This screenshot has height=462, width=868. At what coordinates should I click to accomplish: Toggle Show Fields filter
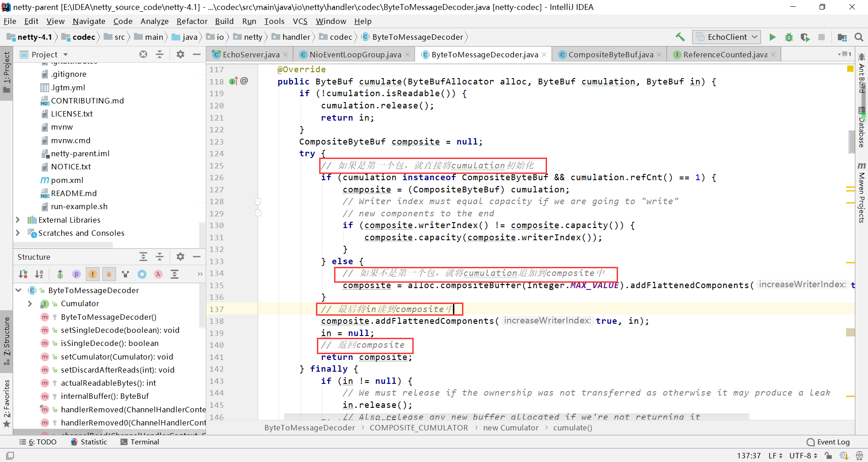pos(93,274)
